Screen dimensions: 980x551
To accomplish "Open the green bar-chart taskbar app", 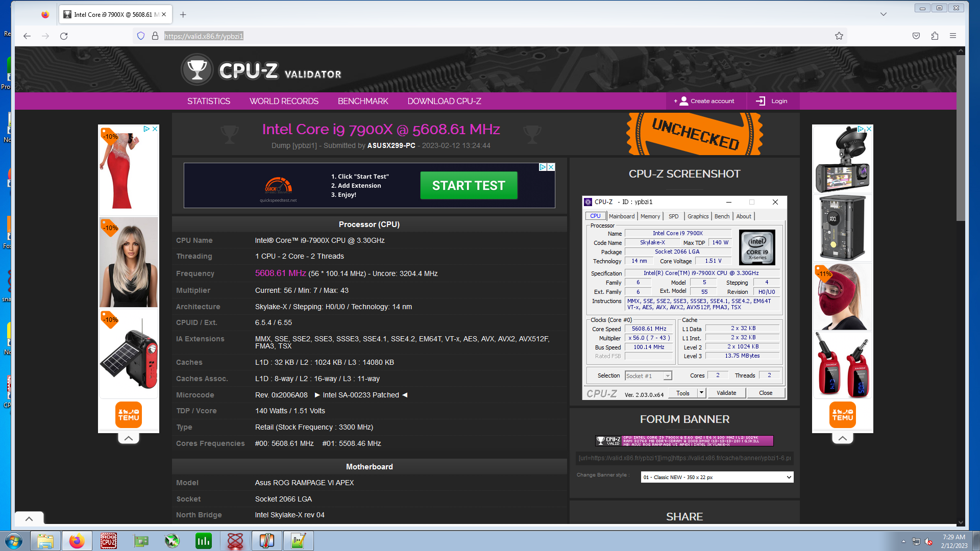I will point(204,541).
